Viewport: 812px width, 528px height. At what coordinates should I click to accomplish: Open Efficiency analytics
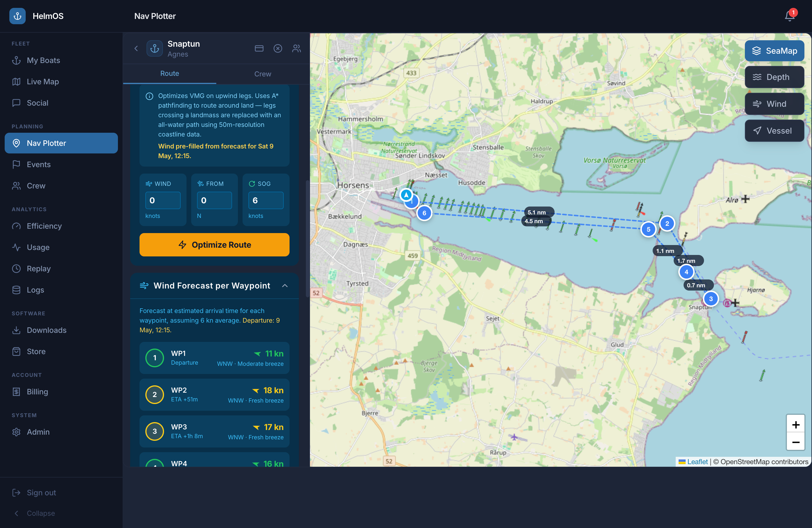point(61,226)
